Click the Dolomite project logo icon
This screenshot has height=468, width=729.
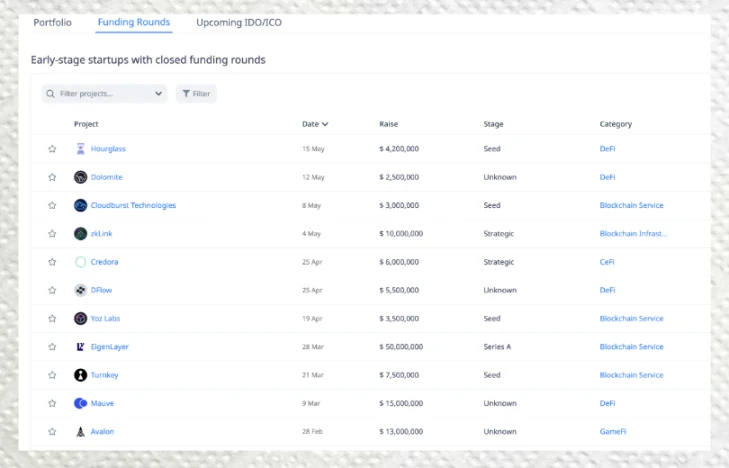(x=80, y=177)
